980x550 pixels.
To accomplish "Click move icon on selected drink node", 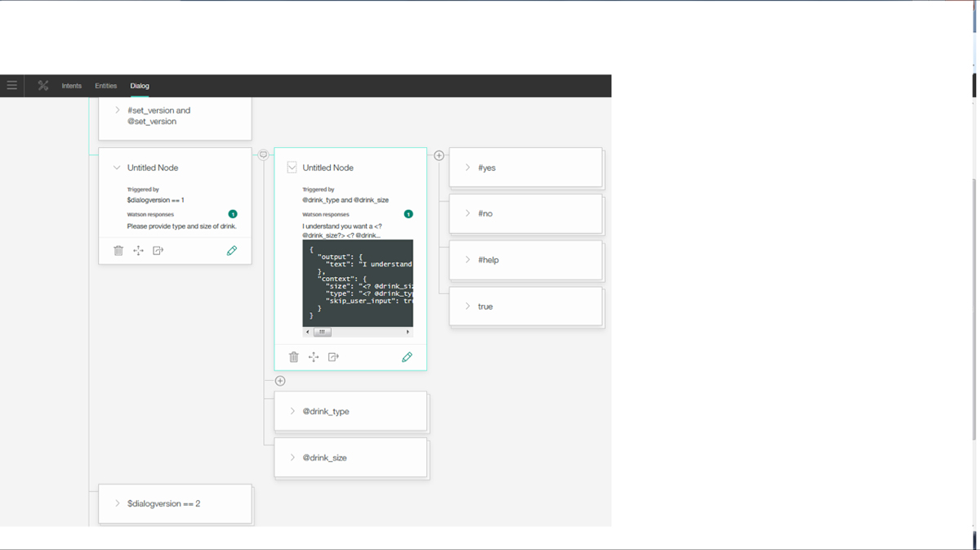I will [x=314, y=357].
